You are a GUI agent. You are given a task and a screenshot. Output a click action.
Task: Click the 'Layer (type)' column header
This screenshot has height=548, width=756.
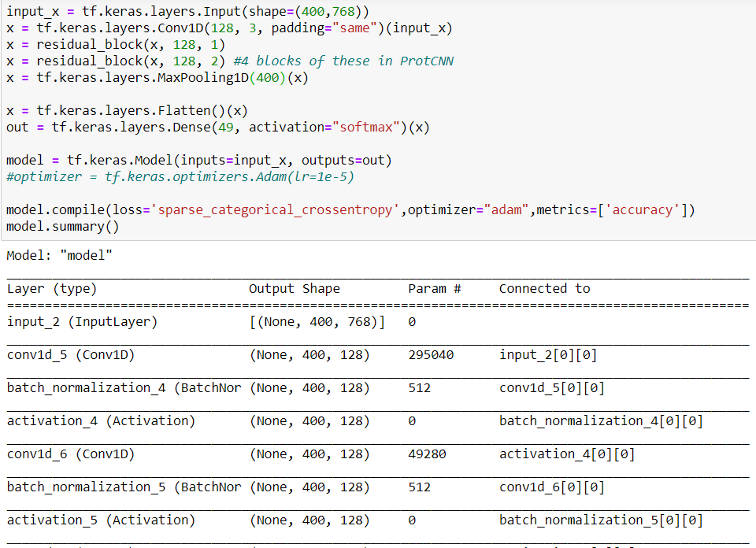(52, 289)
